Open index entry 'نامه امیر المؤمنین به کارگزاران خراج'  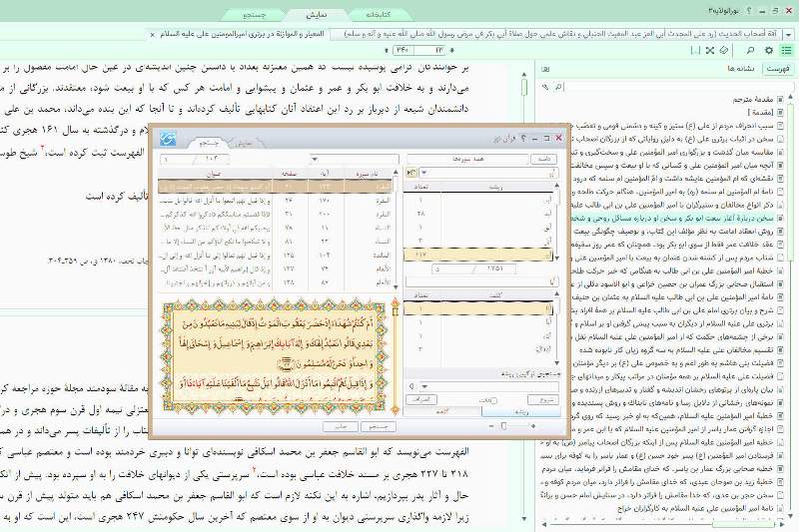(695, 508)
